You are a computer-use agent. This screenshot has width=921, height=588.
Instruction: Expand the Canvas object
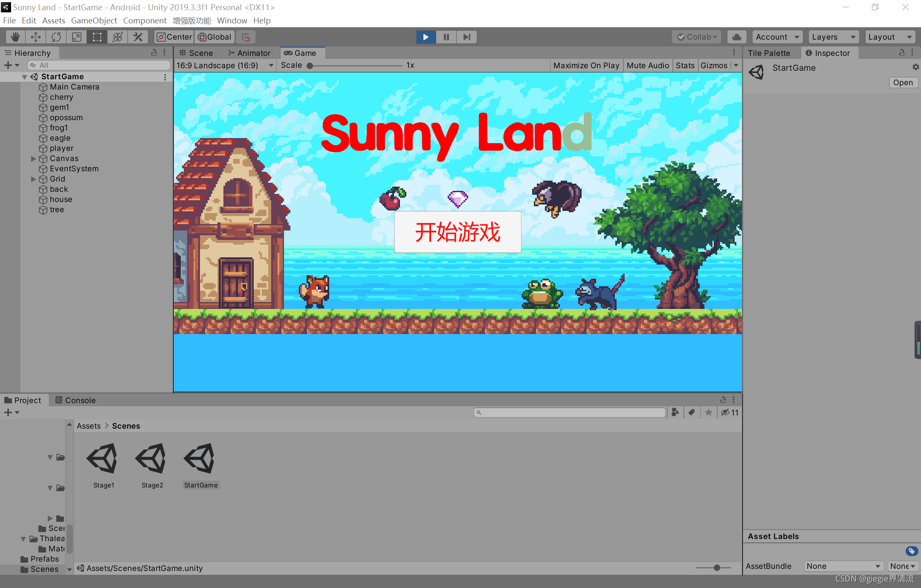[x=34, y=159]
